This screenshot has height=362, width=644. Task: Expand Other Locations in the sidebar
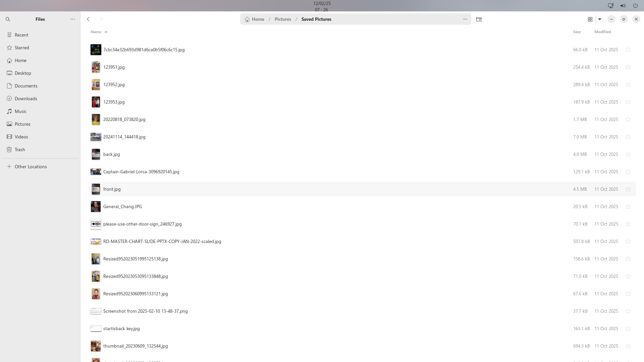[x=31, y=167]
